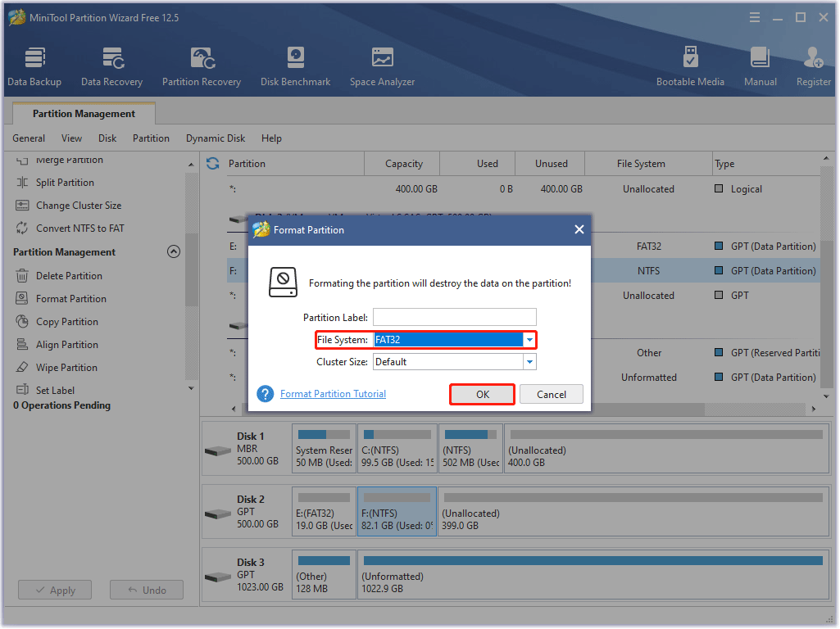Refresh the partition list
The height and width of the screenshot is (629, 840).
pos(212,163)
